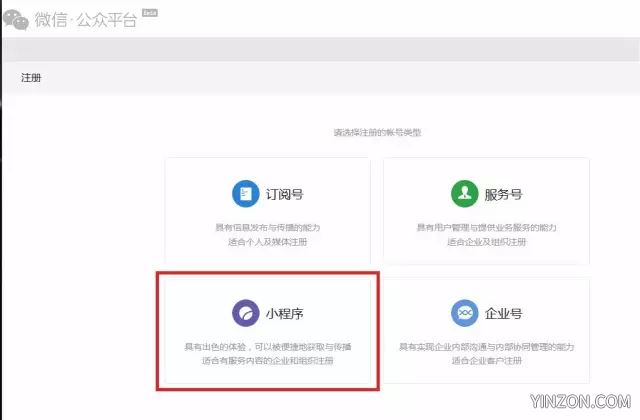640x420 pixels.
Task: Click the blue 企业号 icon
Action: (464, 313)
